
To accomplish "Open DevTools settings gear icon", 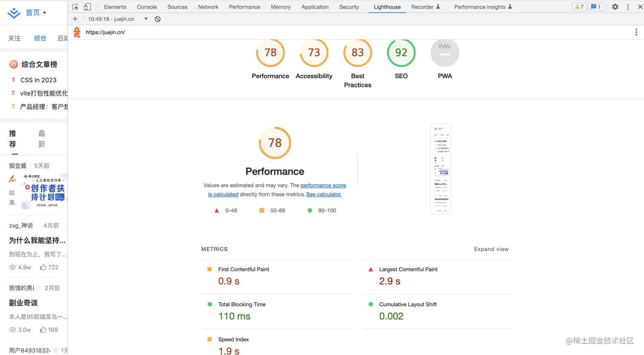I will tap(615, 7).
